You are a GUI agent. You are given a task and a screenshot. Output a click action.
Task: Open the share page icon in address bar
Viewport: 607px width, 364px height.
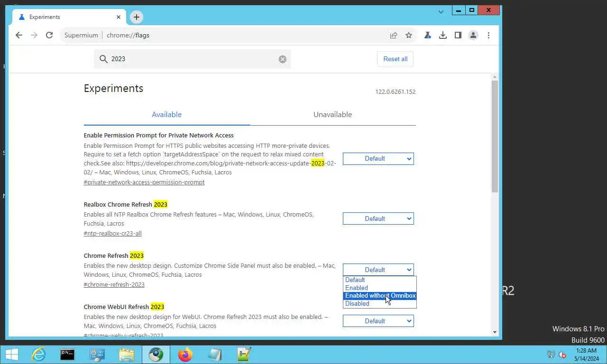click(x=394, y=35)
